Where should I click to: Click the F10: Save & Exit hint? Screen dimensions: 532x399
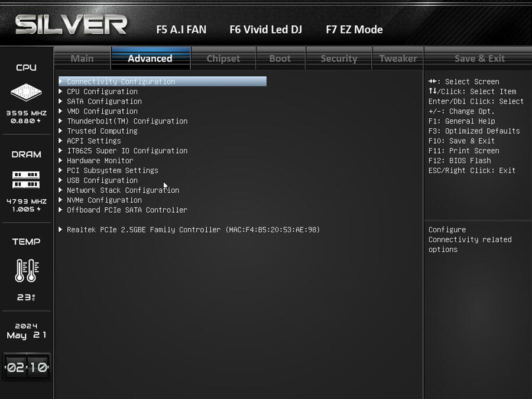[x=462, y=141]
